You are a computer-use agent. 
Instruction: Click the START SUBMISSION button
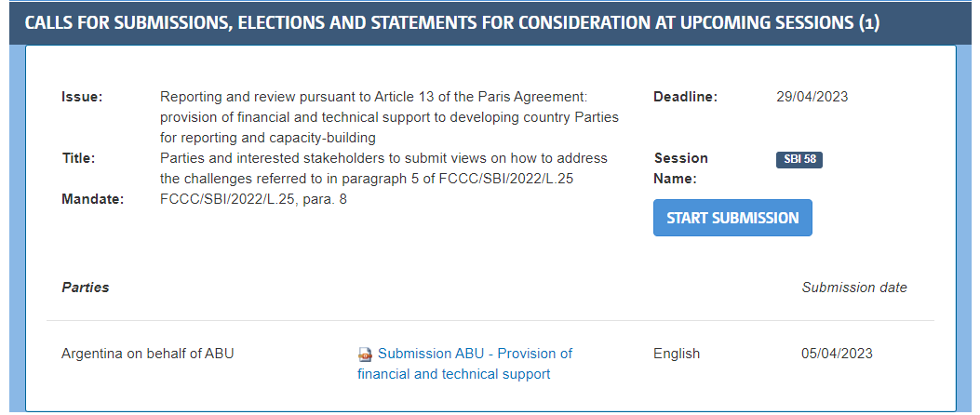click(x=732, y=218)
